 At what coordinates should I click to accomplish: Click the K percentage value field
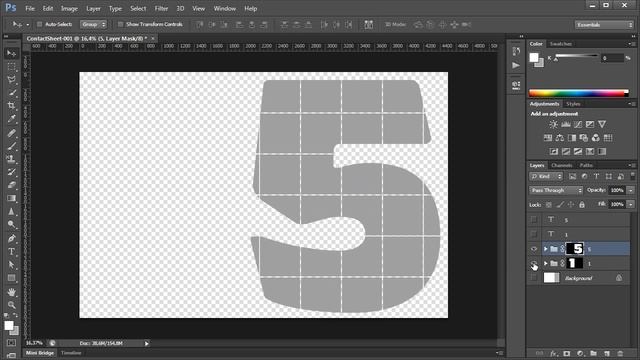click(x=612, y=58)
